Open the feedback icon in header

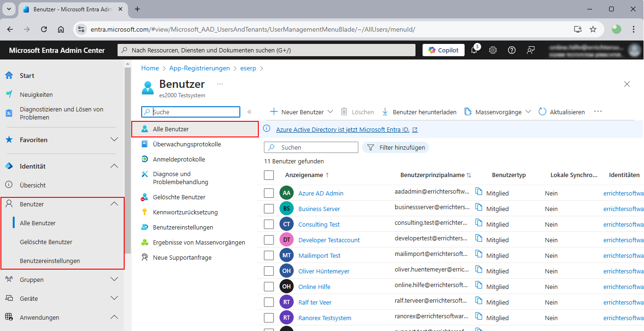coord(531,50)
